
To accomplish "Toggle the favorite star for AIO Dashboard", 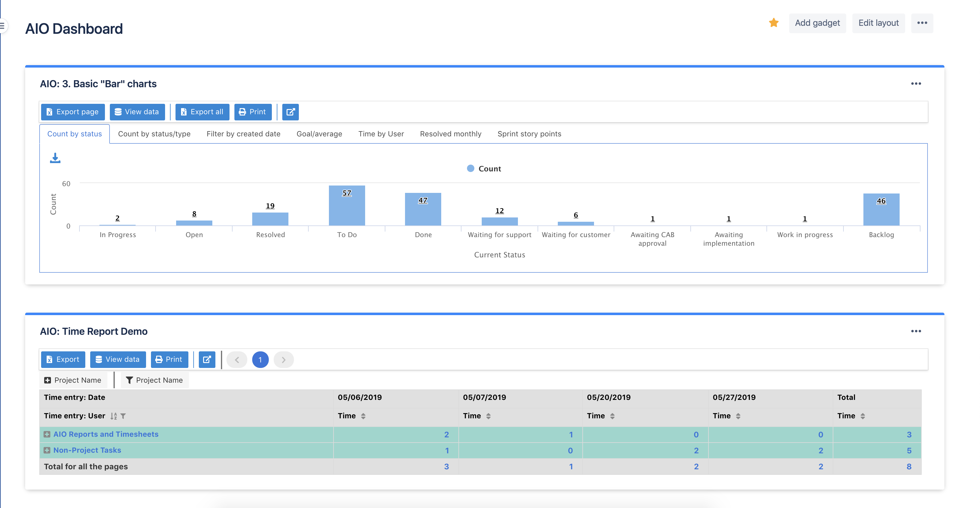I will click(774, 23).
